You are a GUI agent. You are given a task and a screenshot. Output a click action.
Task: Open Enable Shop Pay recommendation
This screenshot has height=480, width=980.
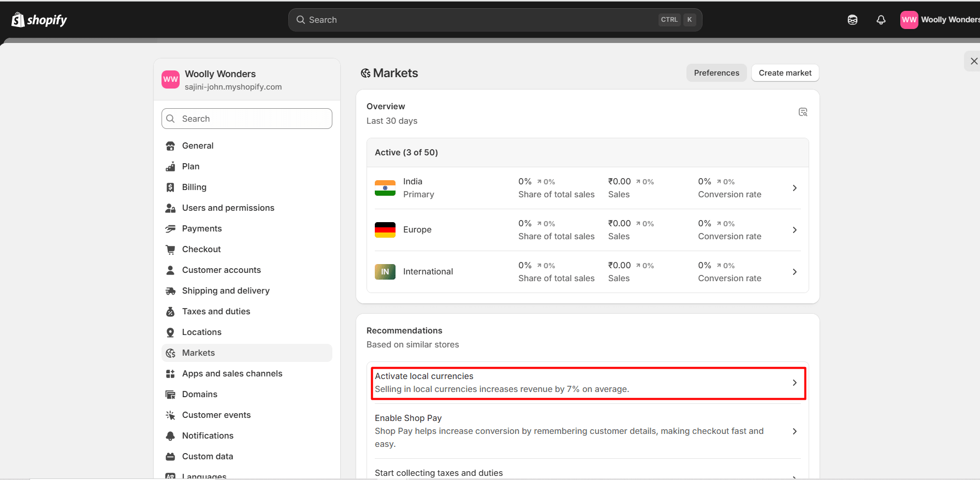(x=588, y=431)
